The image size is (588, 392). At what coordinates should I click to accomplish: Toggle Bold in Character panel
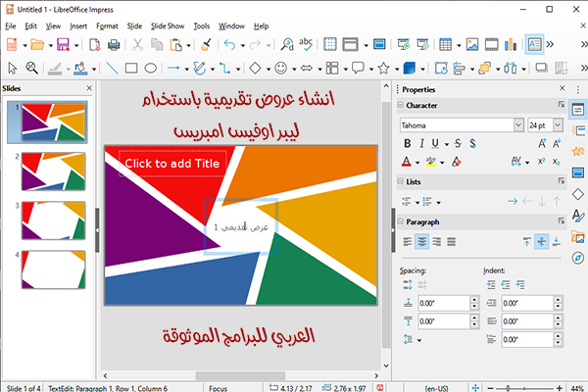coord(408,144)
